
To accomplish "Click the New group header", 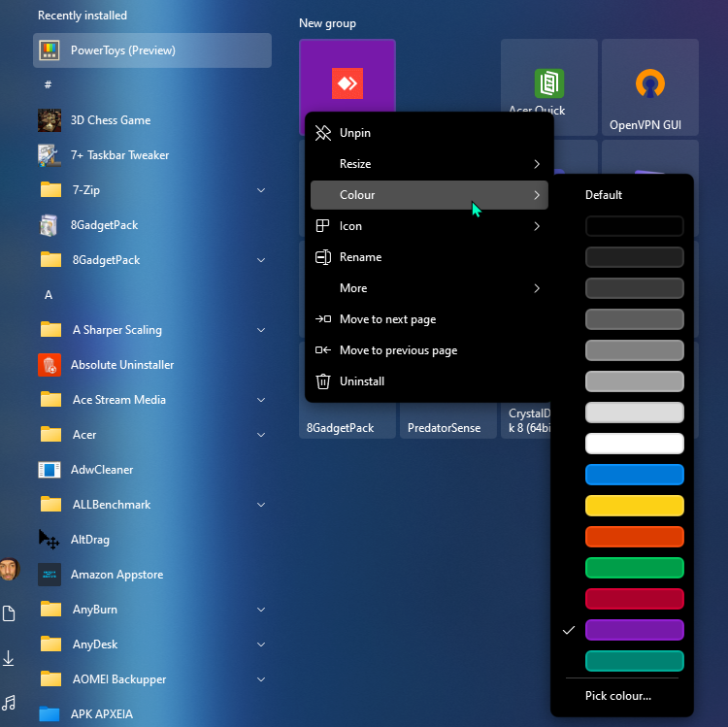I will pyautogui.click(x=327, y=23).
